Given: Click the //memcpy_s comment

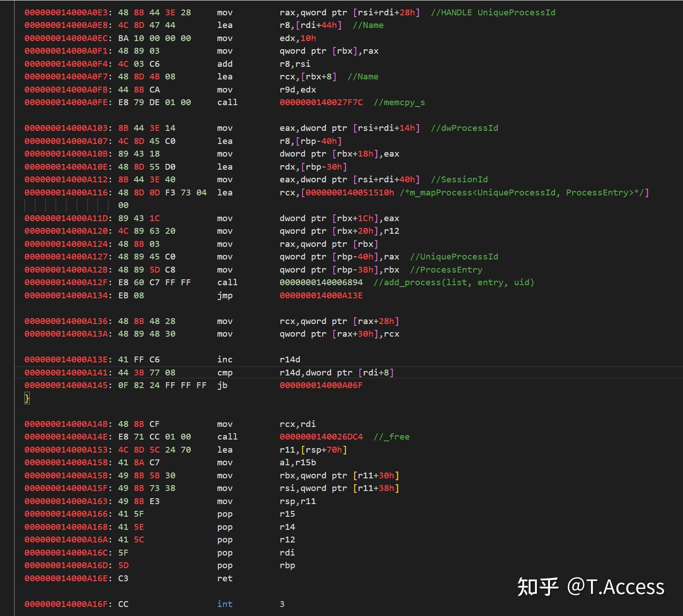Looking at the screenshot, I should (399, 102).
